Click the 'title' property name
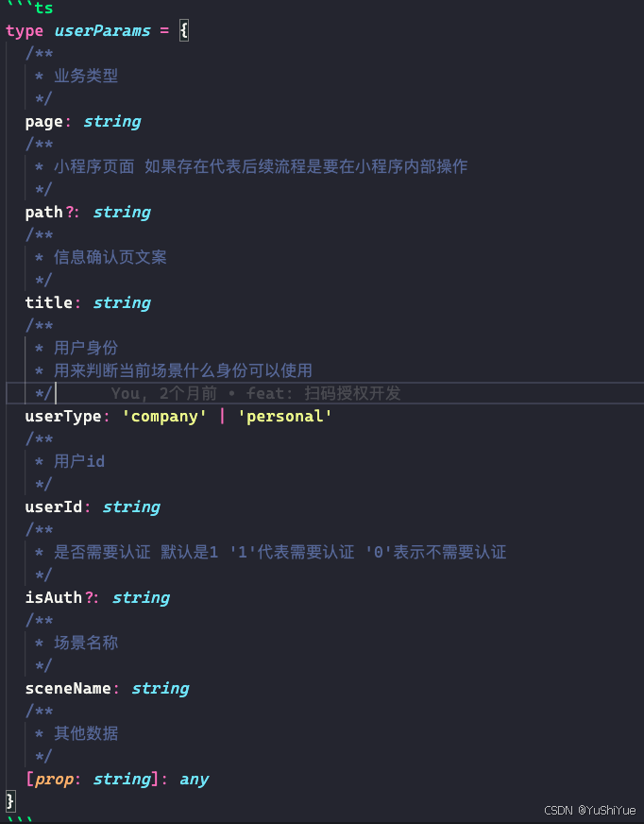This screenshot has width=644, height=824. pyautogui.click(x=49, y=302)
